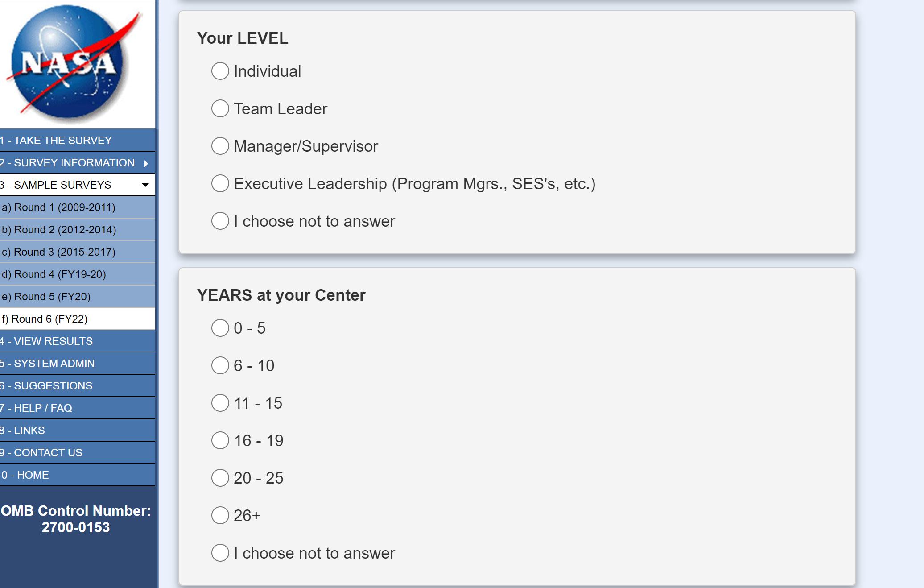Screen dimensions: 924x588
Task: Collapse the Sample Surveys dropdown arrow
Action: 145,185
